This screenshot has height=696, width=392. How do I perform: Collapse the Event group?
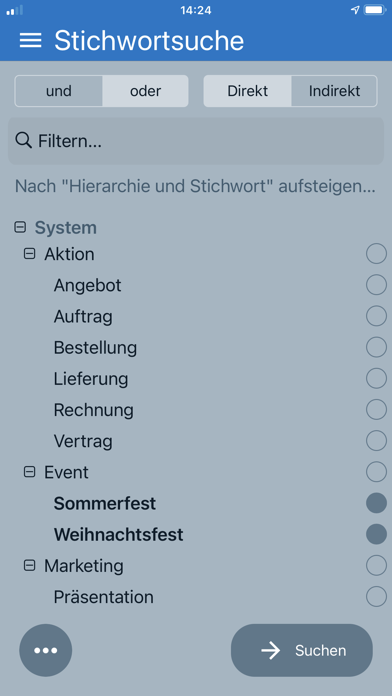tap(29, 472)
